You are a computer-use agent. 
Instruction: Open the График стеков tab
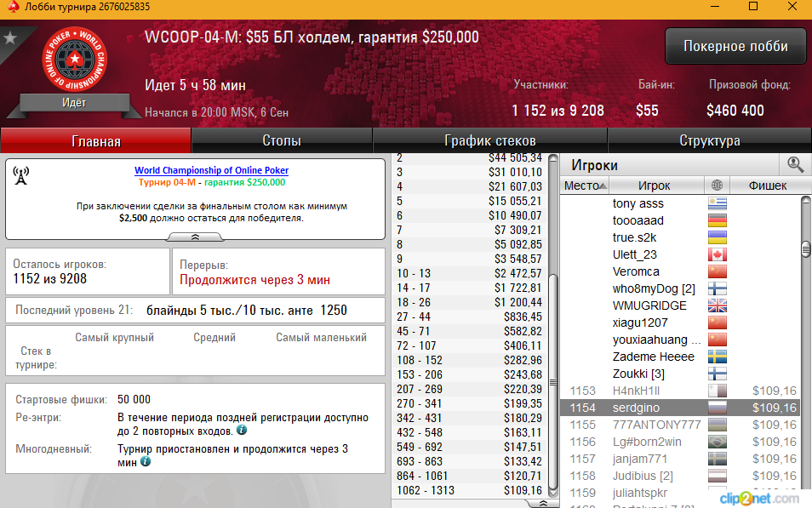[x=490, y=141]
